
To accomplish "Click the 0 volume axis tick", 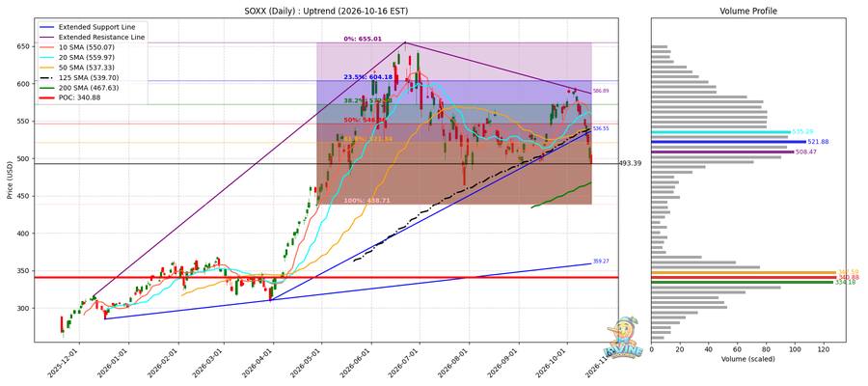I will click(x=652, y=349).
